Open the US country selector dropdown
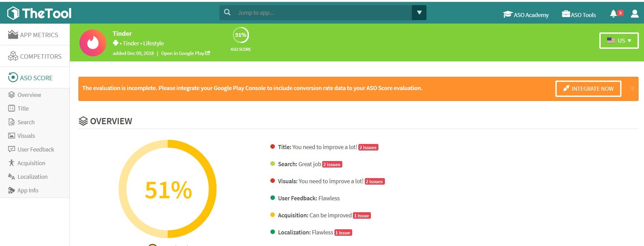 (619, 41)
